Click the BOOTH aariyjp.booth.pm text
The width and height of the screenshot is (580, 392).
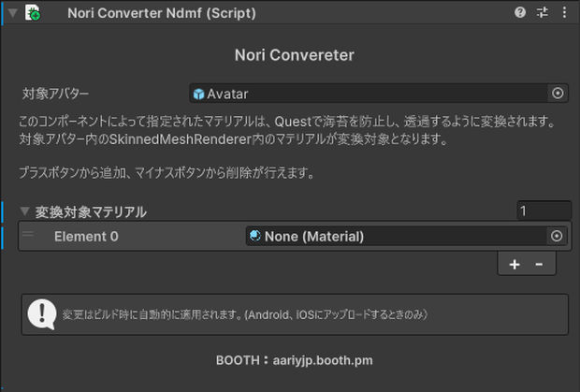click(294, 360)
